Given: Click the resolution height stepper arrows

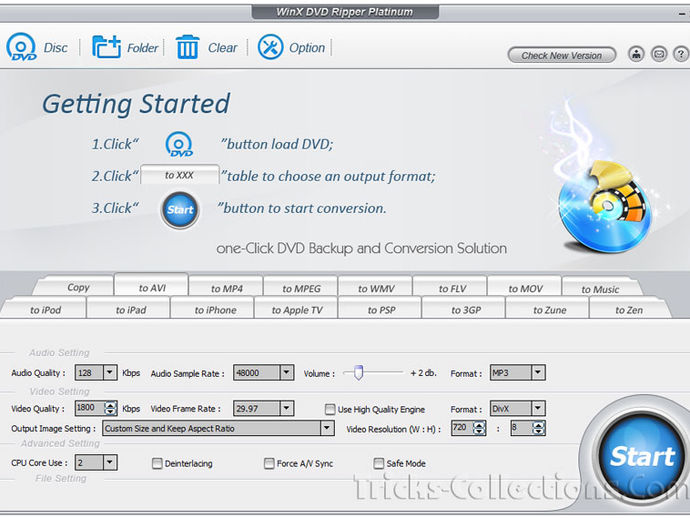Looking at the screenshot, I should pyautogui.click(x=539, y=428).
